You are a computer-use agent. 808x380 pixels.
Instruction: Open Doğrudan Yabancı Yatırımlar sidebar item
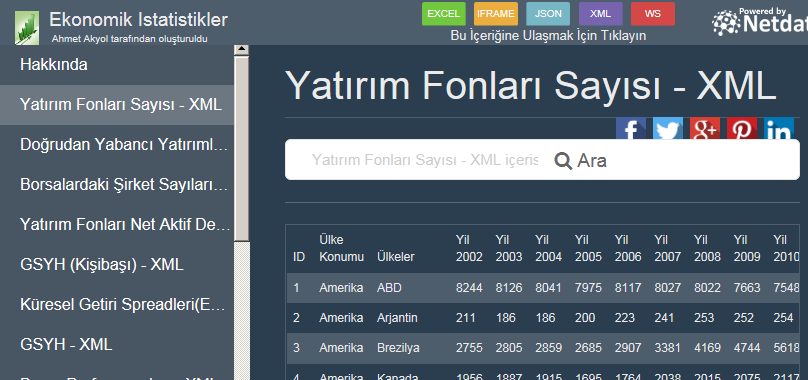[x=117, y=145]
